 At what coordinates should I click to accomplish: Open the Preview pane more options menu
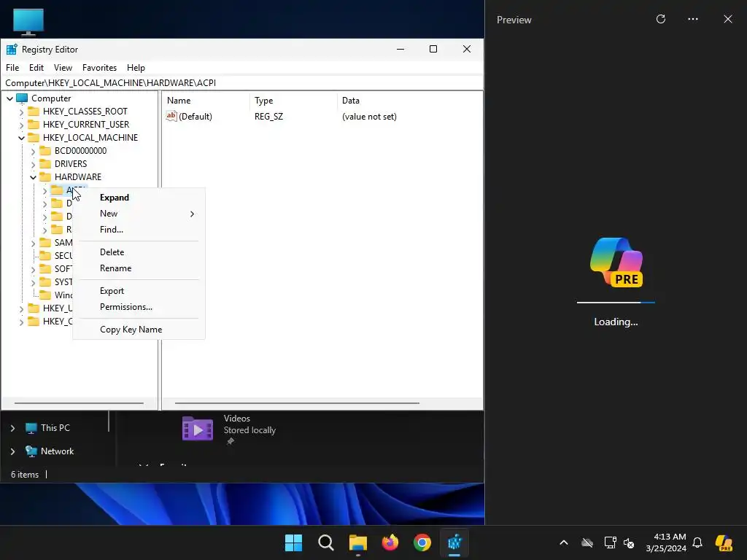(693, 19)
